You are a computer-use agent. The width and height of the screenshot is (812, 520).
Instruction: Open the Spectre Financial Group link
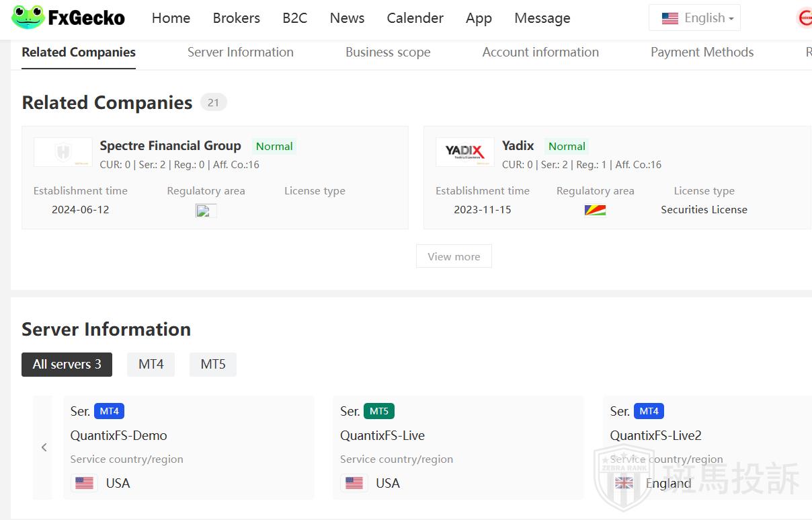coord(170,145)
